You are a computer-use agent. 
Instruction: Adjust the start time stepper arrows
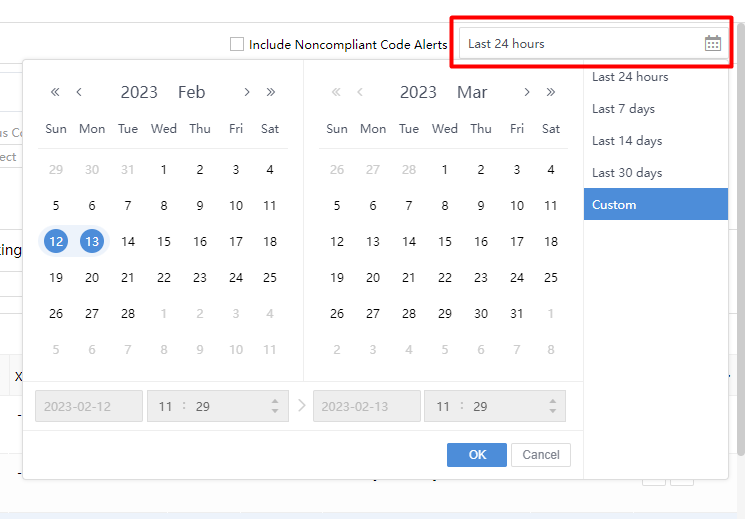[x=275, y=406]
